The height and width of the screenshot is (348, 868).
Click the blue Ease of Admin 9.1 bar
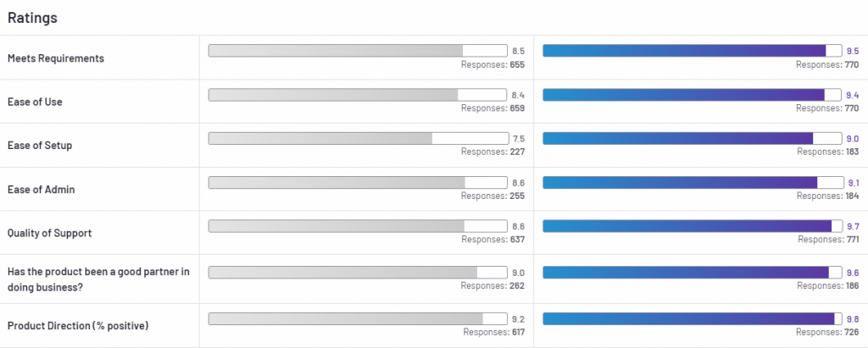point(693,182)
